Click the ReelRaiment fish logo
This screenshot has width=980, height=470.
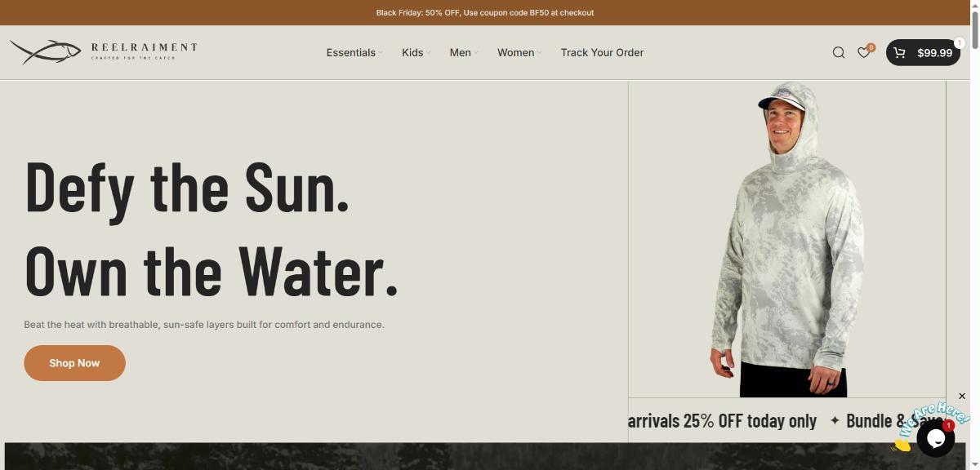coord(45,52)
